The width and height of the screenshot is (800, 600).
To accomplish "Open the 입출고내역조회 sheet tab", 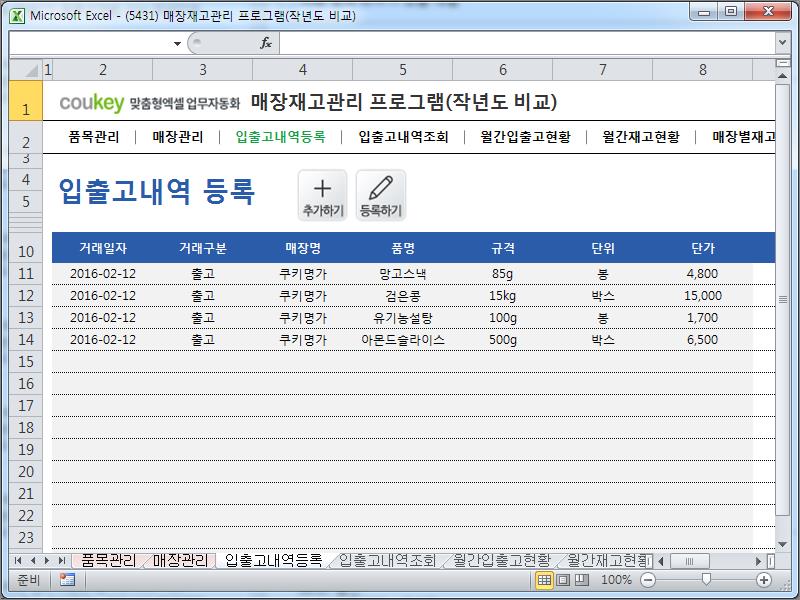I will coord(387,560).
